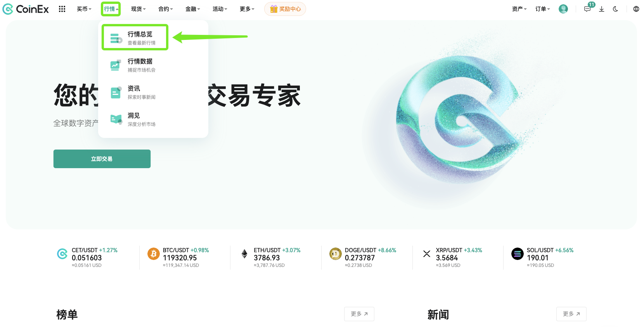644x327 pixels.
Task: Click the 行情数据 chart icon
Action: pyautogui.click(x=116, y=65)
